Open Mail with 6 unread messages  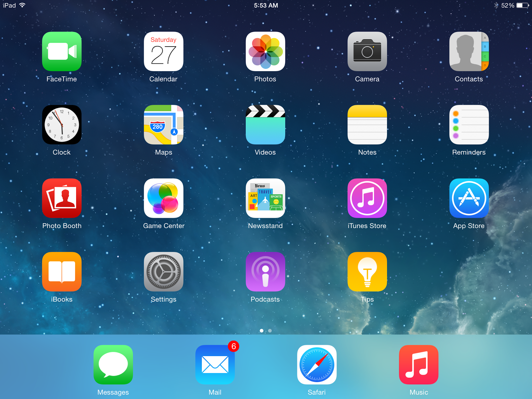click(x=215, y=365)
